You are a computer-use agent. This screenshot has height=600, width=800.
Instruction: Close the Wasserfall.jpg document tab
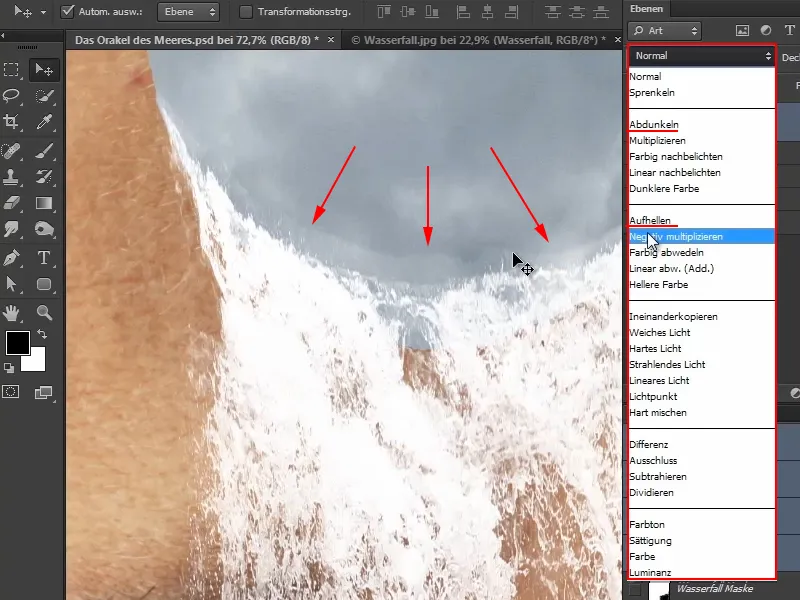pyautogui.click(x=617, y=39)
